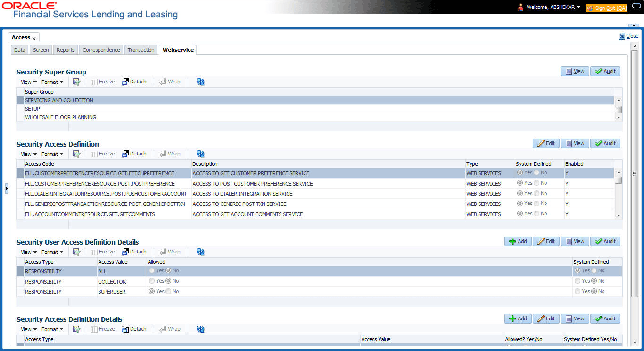Image resolution: width=644 pixels, height=351 pixels.
Task: Select No for Allowed in COLLECTOR row
Action: [x=168, y=281]
